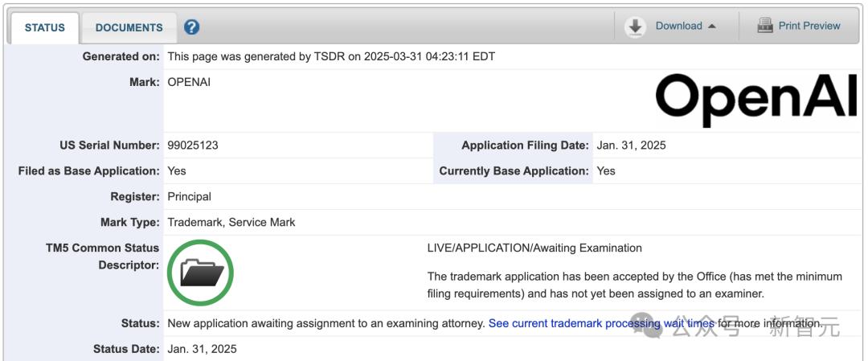Click the blue question mark help icon

pyautogui.click(x=191, y=27)
